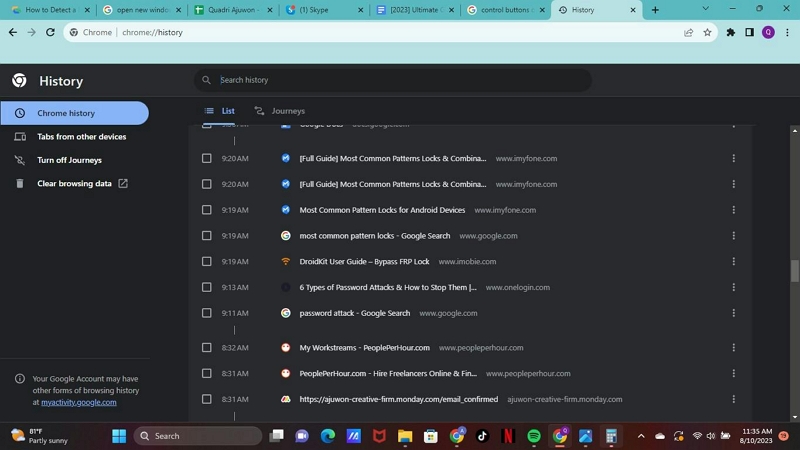Open the DroidKit User Guide history link
This screenshot has height=450, width=800.
click(x=364, y=261)
